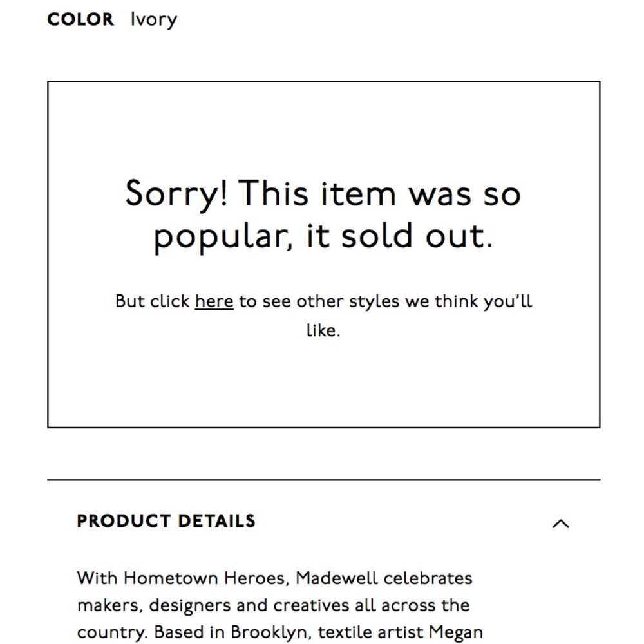Collapse Product Details using the chevron icon

pos(561,523)
